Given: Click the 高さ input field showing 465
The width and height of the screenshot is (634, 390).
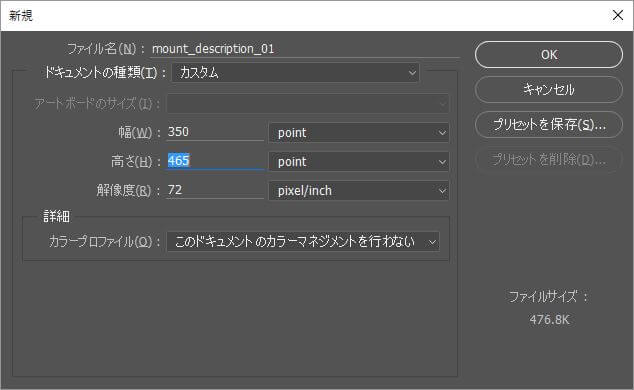Looking at the screenshot, I should point(215,161).
